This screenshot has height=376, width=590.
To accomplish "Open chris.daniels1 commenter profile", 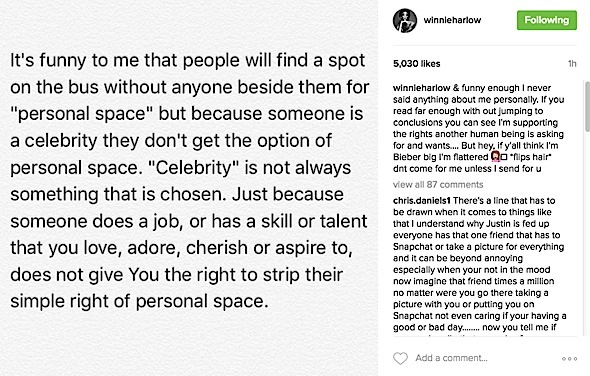I will 422,201.
